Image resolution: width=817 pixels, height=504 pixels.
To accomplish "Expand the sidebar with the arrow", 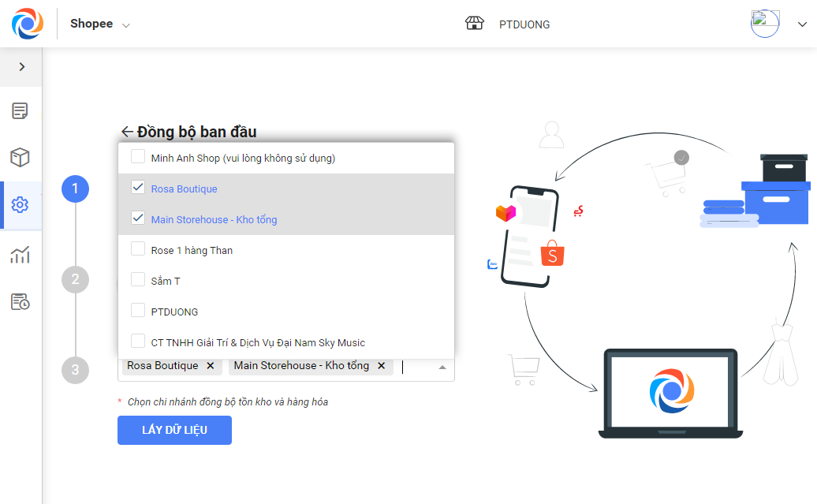I will [21, 67].
